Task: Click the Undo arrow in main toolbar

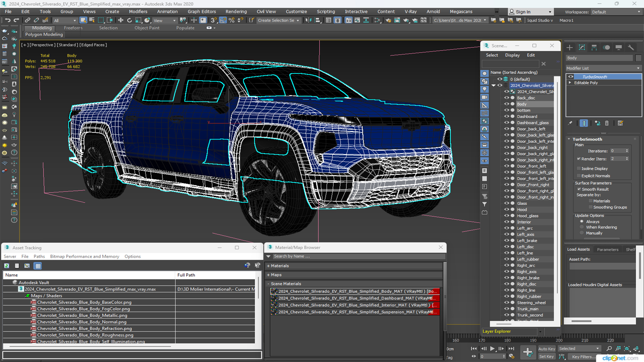Action: click(7, 20)
